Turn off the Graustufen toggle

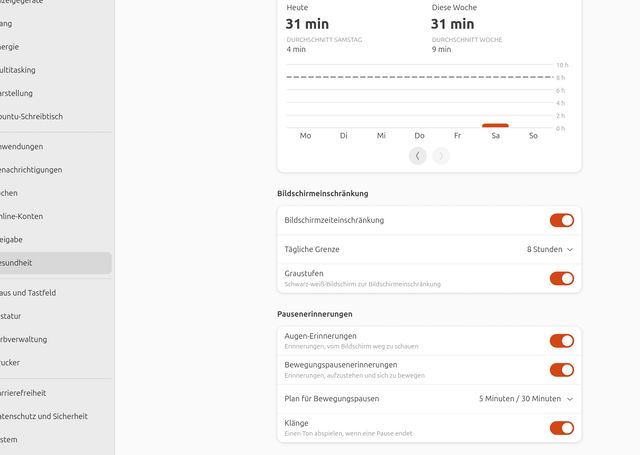[561, 278]
